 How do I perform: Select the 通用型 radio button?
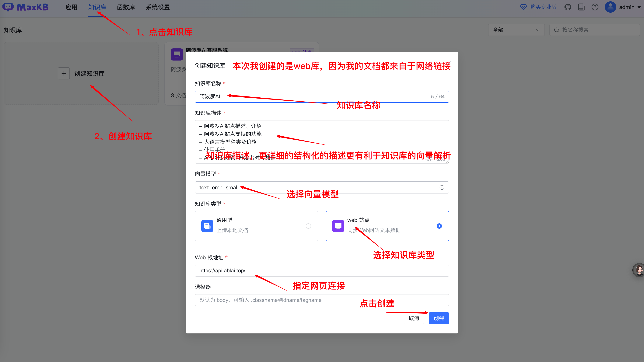(308, 226)
